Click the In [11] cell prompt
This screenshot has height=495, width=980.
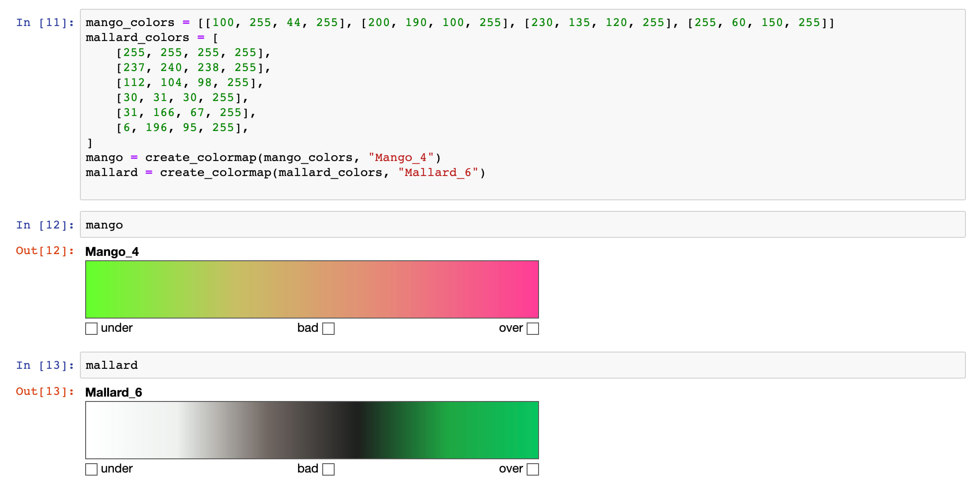45,22
